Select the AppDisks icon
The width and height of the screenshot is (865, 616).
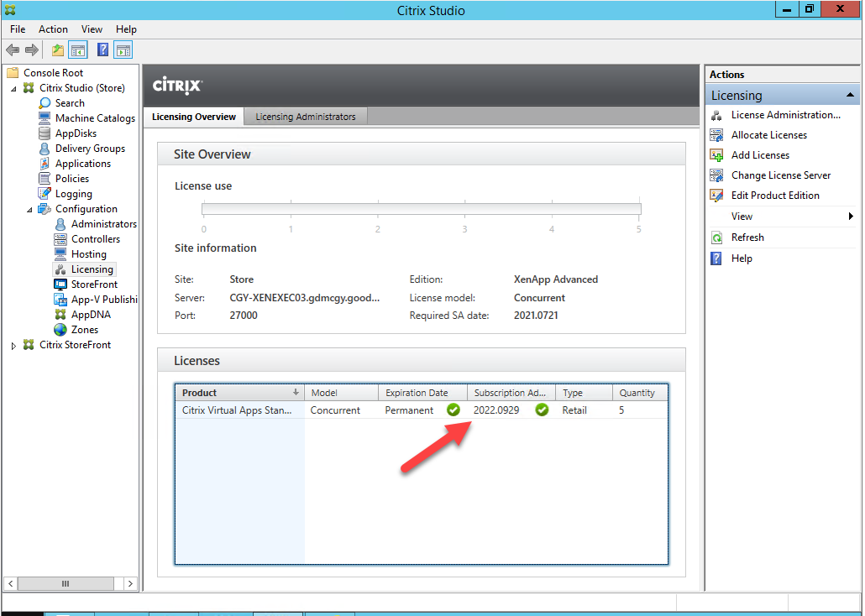45,133
